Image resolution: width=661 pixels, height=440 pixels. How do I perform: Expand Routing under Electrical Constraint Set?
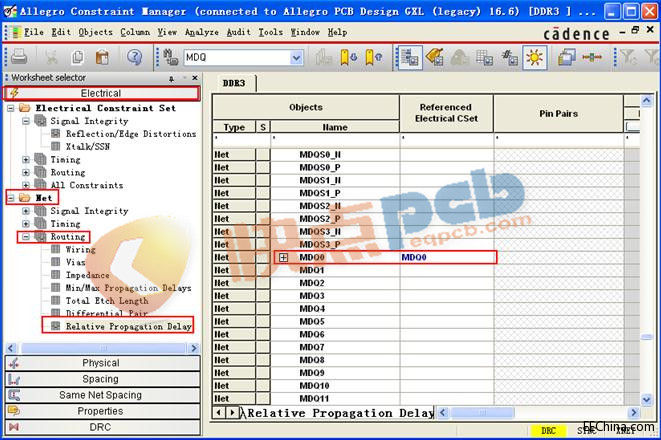(x=26, y=172)
